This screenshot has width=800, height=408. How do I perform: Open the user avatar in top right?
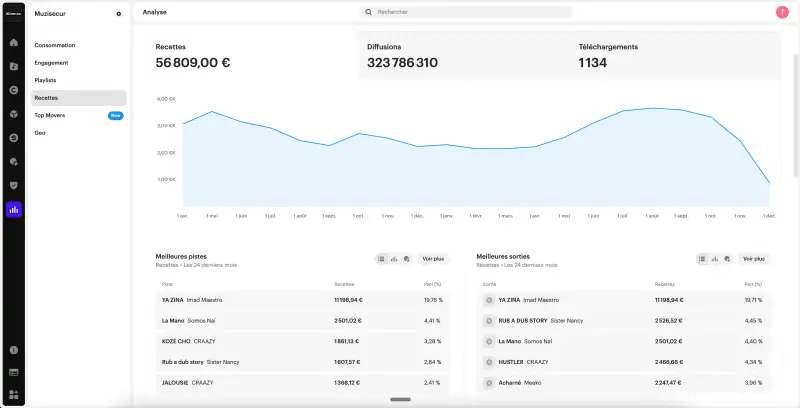tap(781, 12)
